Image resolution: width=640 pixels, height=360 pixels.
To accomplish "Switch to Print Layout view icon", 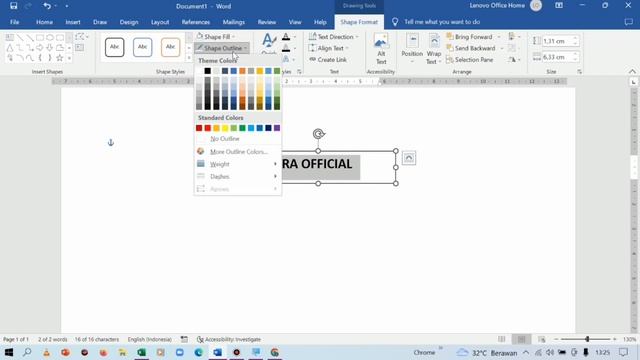I will [x=522, y=339].
